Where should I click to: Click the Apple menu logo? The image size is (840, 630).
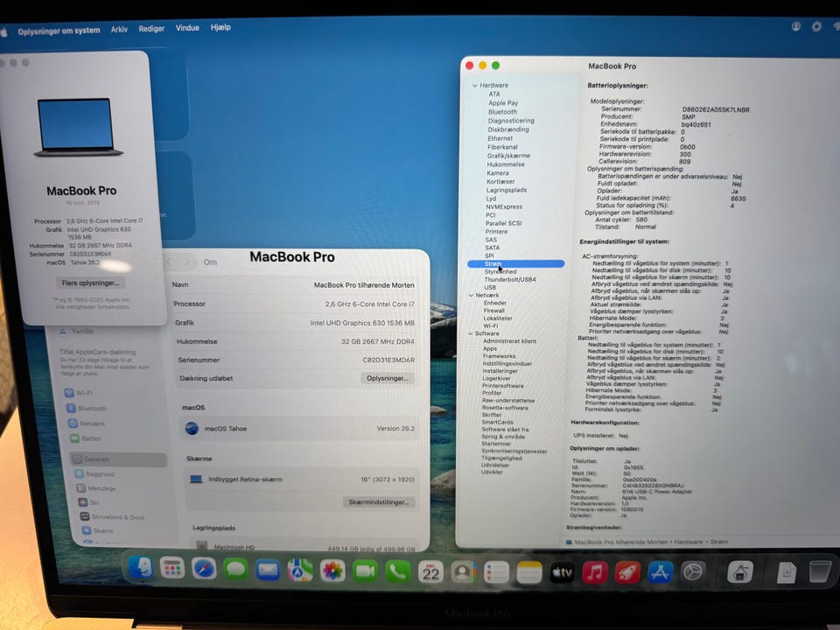click(x=3, y=32)
